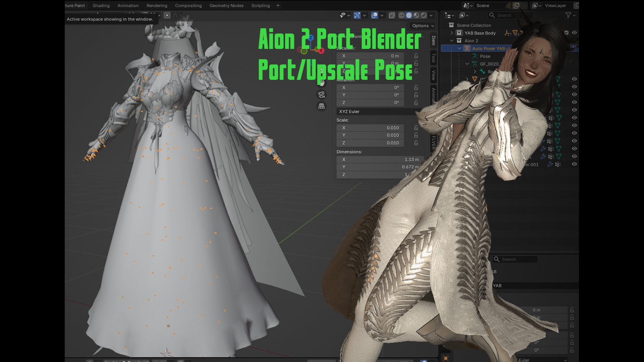Collapse the Auto Poser YAB armature
Image resolution: width=644 pixels, height=362 pixels.
(459, 49)
